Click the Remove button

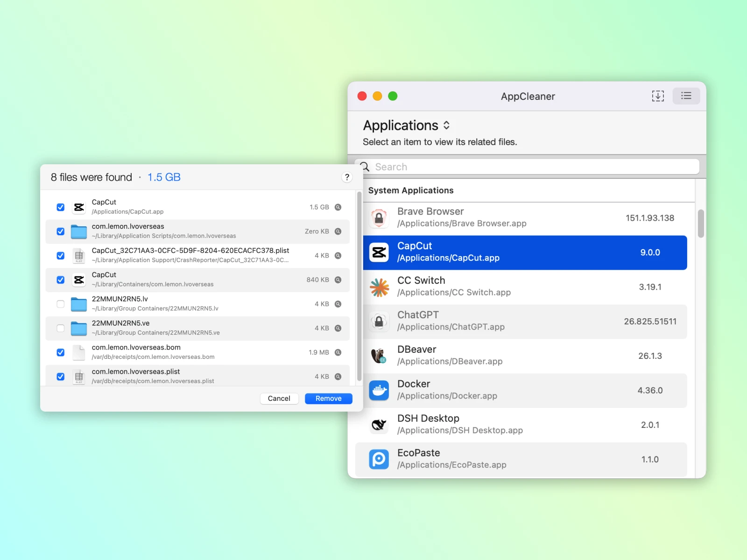click(x=329, y=399)
